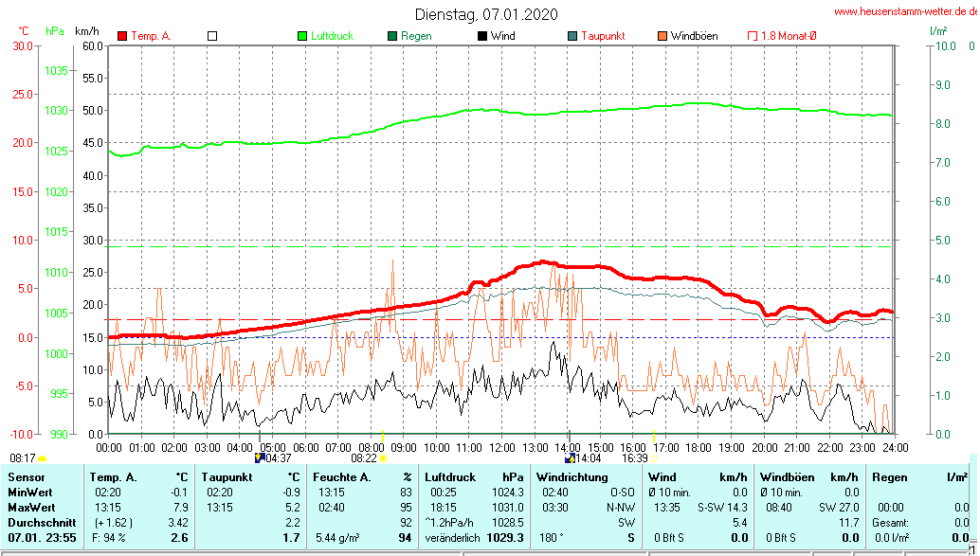Click the bright green Luftdruck color swatch

[x=302, y=36]
